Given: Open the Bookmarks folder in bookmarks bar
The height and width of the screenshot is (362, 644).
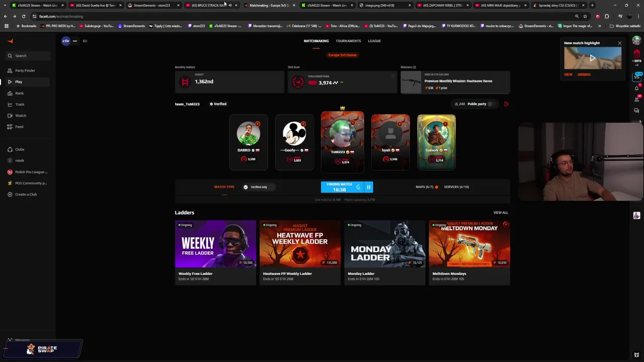Looking at the screenshot, I should [x=26, y=26].
